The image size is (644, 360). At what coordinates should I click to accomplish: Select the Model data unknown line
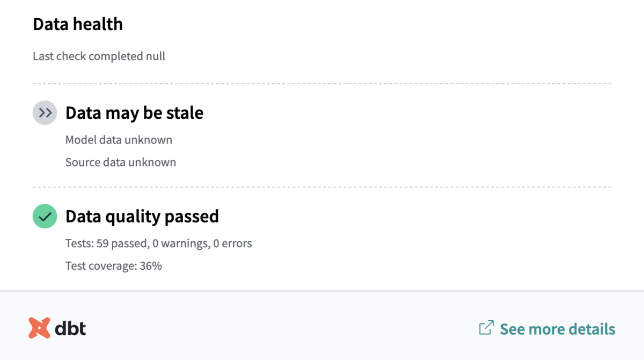(x=119, y=140)
